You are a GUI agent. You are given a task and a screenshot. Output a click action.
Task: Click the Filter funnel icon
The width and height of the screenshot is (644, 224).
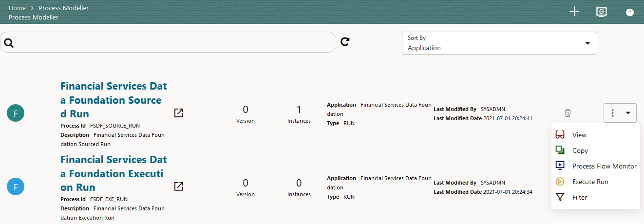click(560, 197)
